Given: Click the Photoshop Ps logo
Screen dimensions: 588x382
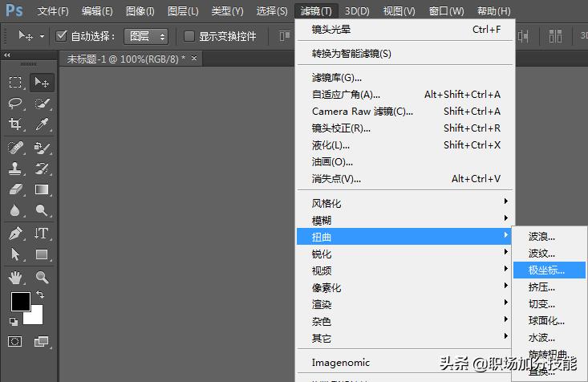Looking at the screenshot, I should tap(14, 10).
